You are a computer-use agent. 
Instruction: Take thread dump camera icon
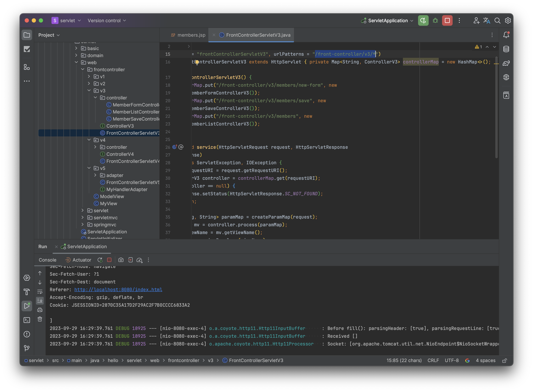click(x=121, y=260)
